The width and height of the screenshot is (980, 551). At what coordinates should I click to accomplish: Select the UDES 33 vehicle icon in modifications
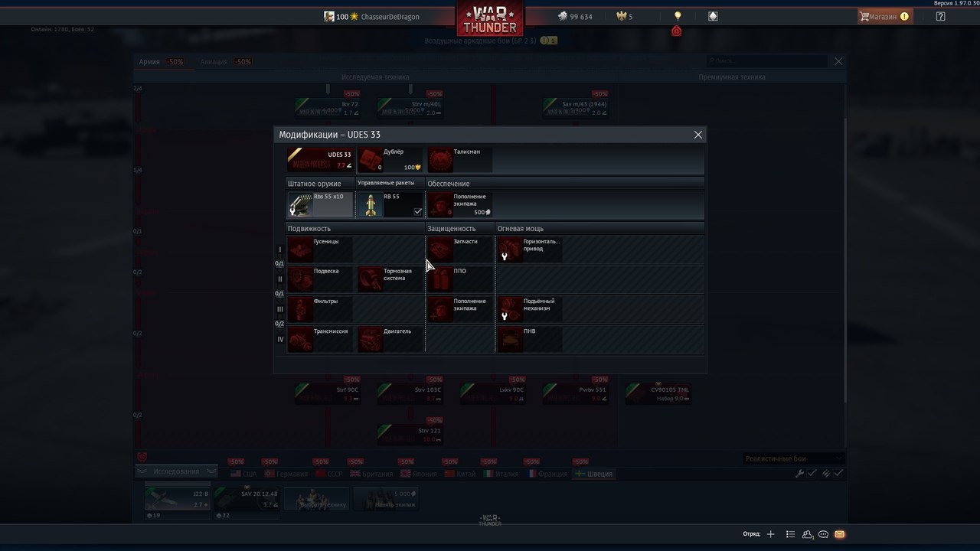point(320,160)
